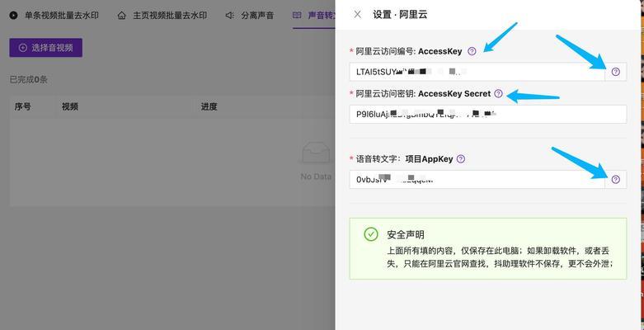
Task: Click the book icon of 声音转 tab
Action: (297, 16)
